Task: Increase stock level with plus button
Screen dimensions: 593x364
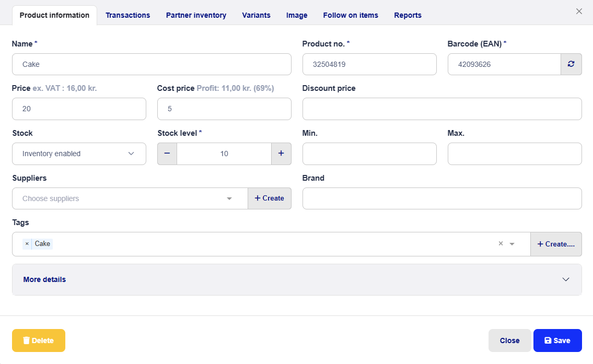Action: click(x=281, y=154)
